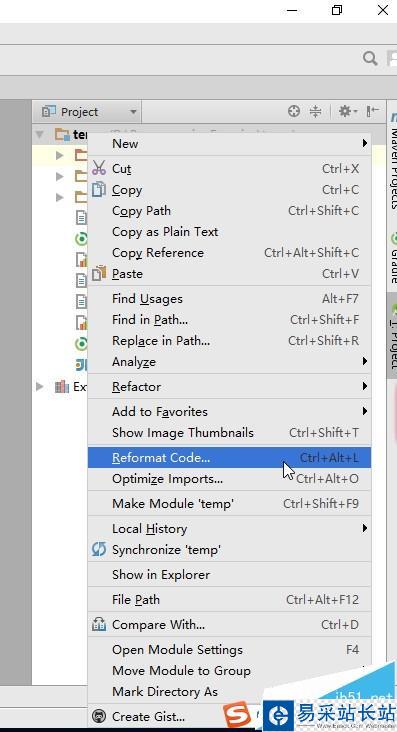Open the Project view dropdown
Image resolution: width=397 pixels, height=732 pixels.
(90, 112)
